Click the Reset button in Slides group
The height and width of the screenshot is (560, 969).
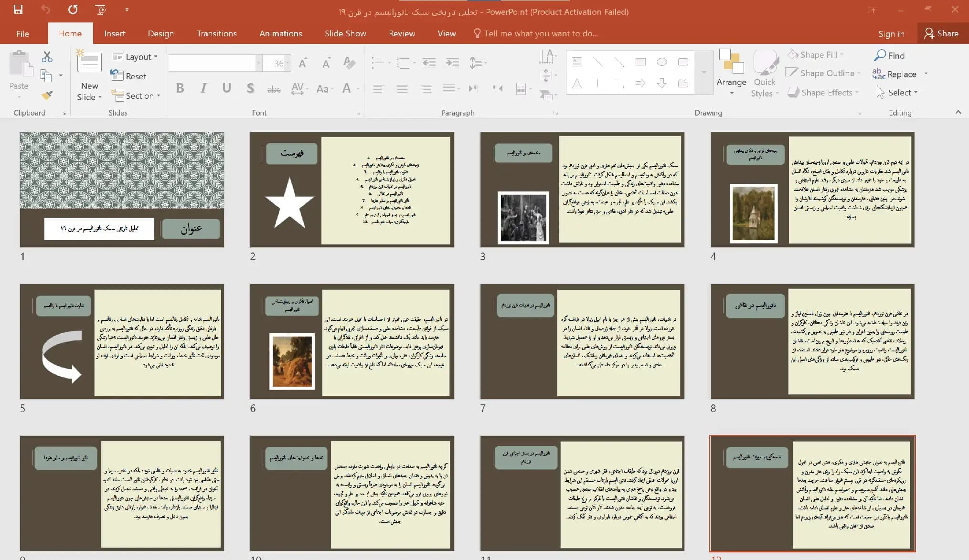(129, 76)
